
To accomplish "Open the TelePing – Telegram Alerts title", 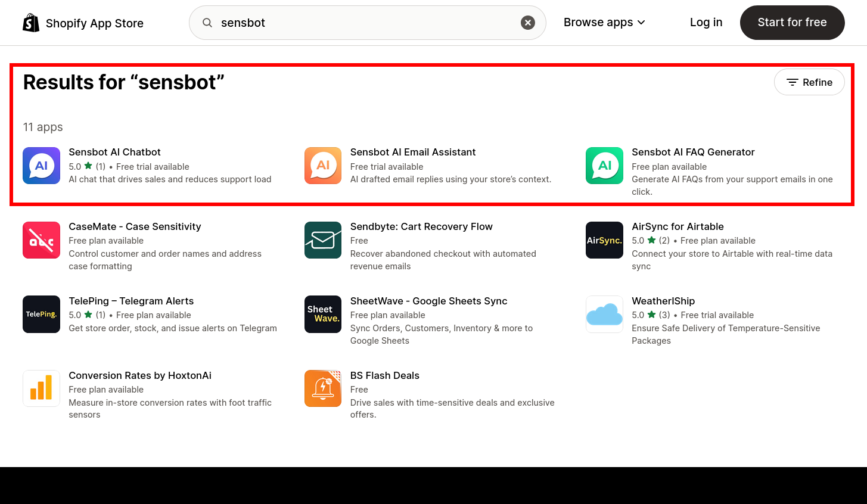I will point(131,301).
